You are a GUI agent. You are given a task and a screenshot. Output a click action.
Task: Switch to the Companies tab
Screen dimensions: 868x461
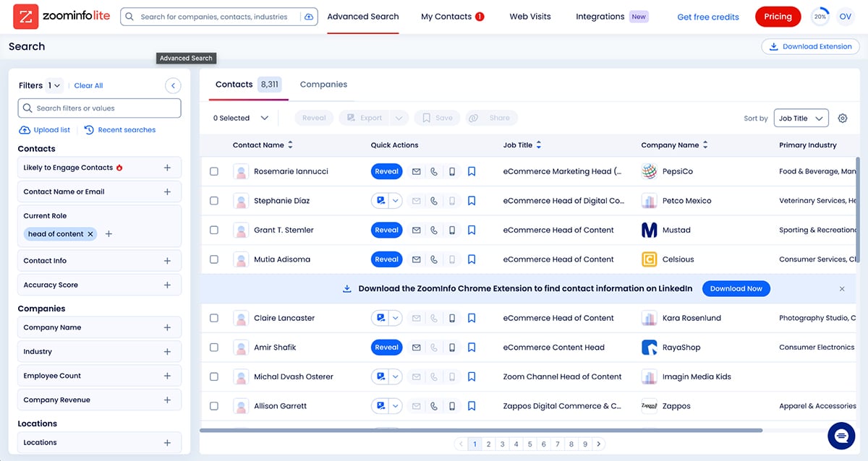(323, 84)
